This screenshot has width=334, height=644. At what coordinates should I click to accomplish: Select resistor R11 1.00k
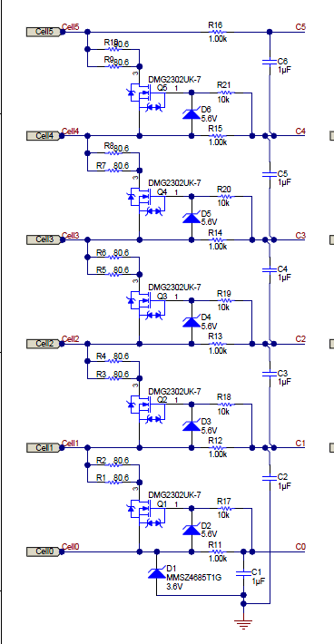217,551
